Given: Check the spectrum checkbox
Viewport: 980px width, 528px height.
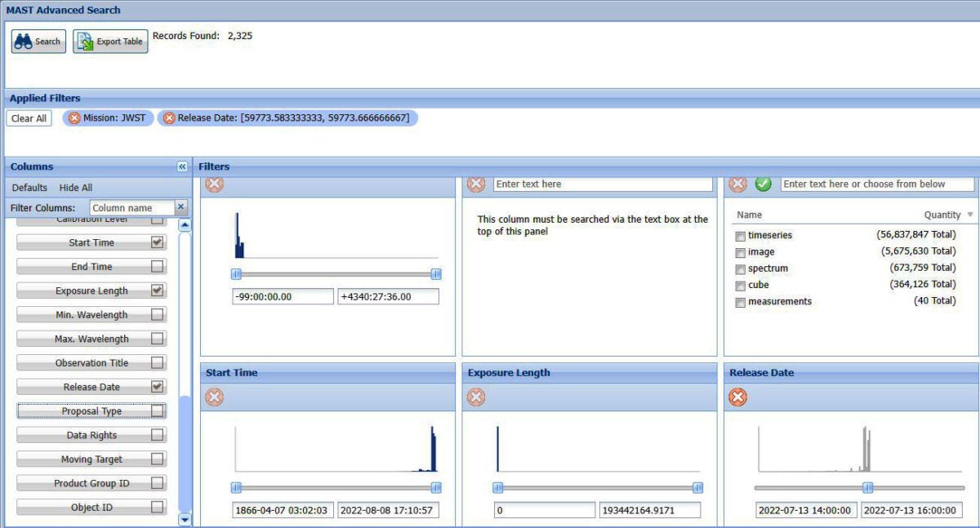Looking at the screenshot, I should (740, 268).
